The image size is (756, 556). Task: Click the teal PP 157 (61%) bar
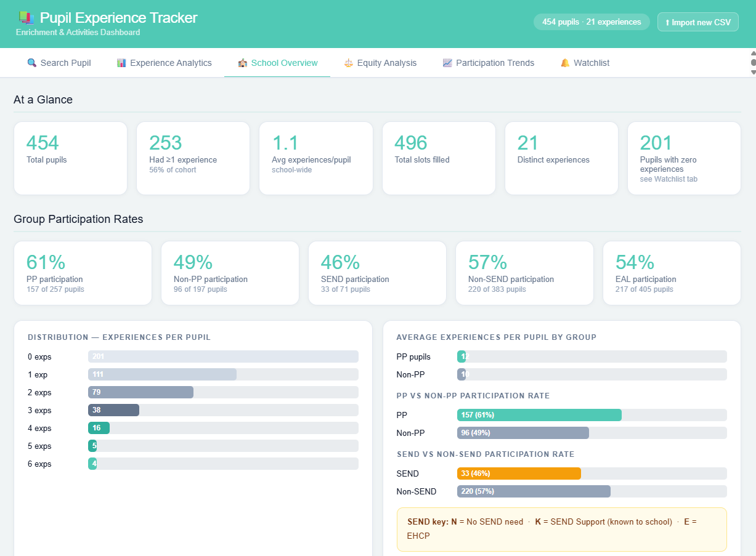pos(539,415)
